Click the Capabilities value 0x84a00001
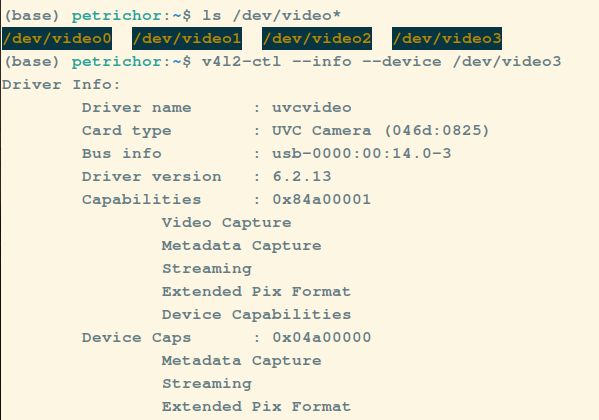 pyautogui.click(x=322, y=199)
